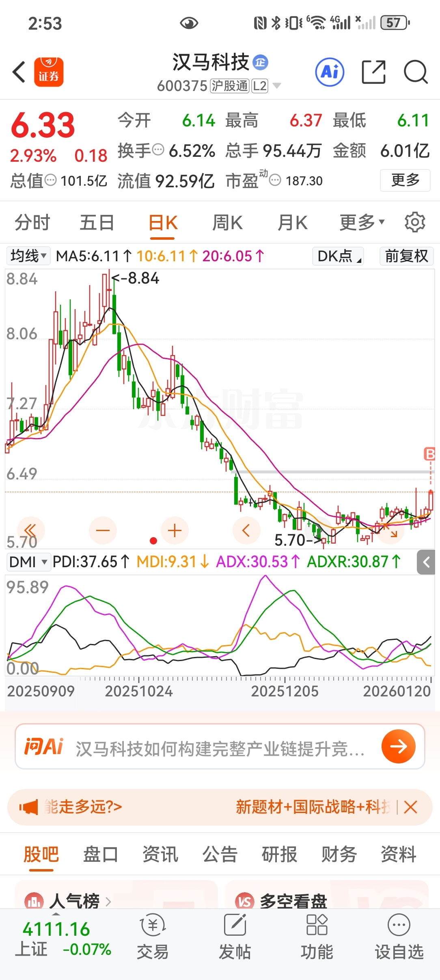Tap the 能走多远?> link
The image size is (440, 980).
pos(83,807)
